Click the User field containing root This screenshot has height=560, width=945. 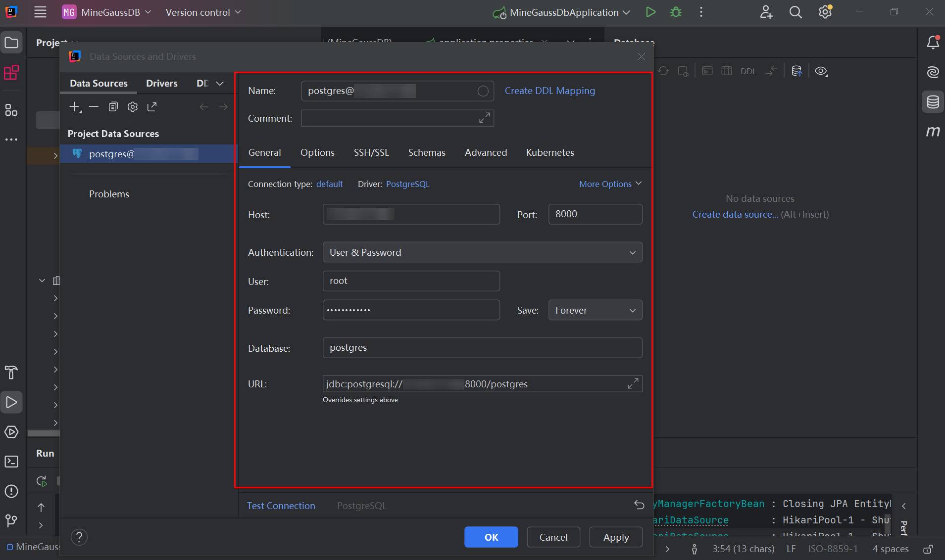[411, 281]
